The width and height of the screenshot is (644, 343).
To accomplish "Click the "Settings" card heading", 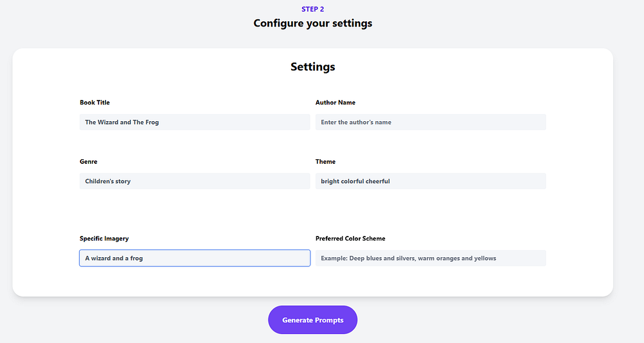I will pos(312,66).
